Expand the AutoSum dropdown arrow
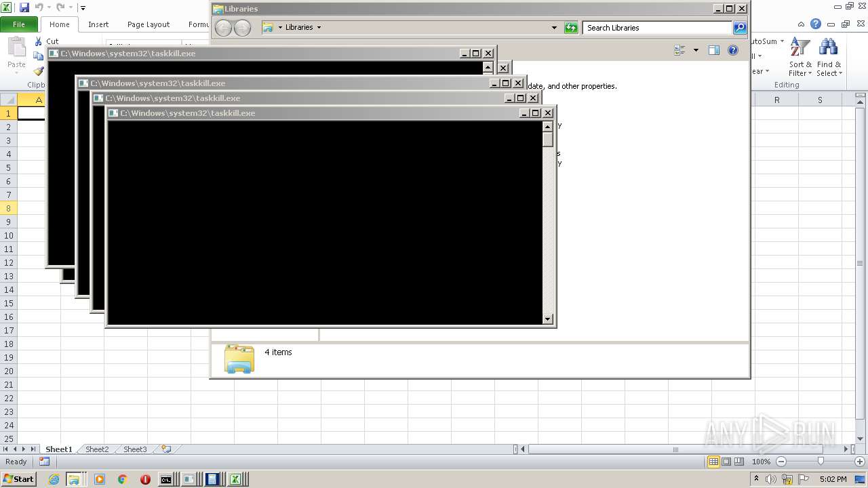The image size is (868, 488). [782, 41]
